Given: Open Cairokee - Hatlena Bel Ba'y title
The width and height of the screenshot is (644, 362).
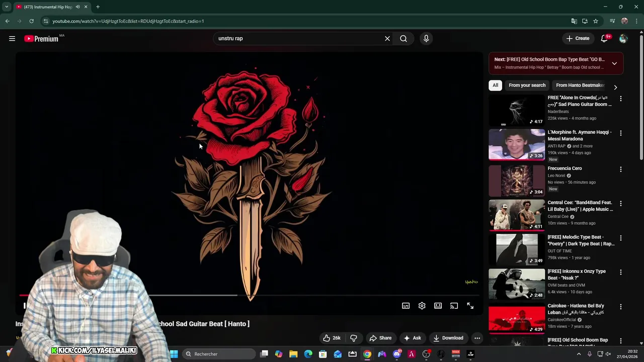Looking at the screenshot, I should coord(576,309).
